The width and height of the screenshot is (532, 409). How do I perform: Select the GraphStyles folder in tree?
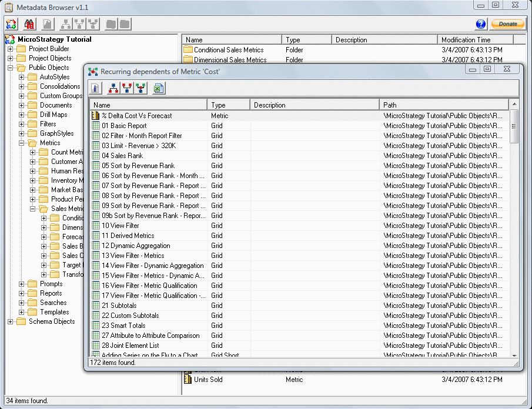click(56, 133)
